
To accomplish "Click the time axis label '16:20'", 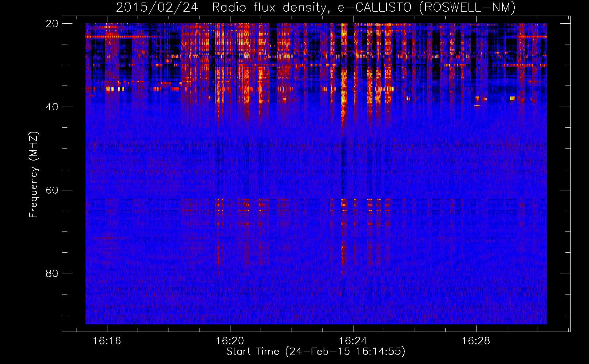I will coord(230,341).
